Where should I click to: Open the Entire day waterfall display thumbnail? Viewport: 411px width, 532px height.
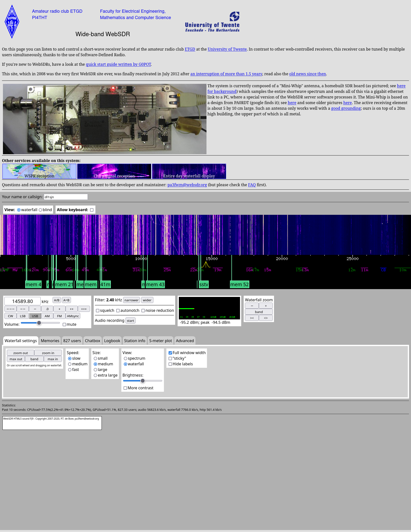(x=189, y=171)
